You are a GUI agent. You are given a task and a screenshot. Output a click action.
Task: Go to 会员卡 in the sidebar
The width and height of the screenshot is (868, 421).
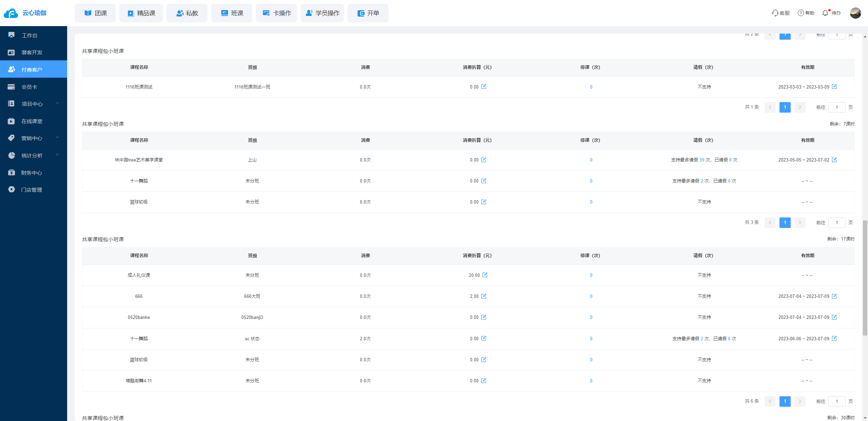pyautogui.click(x=34, y=87)
